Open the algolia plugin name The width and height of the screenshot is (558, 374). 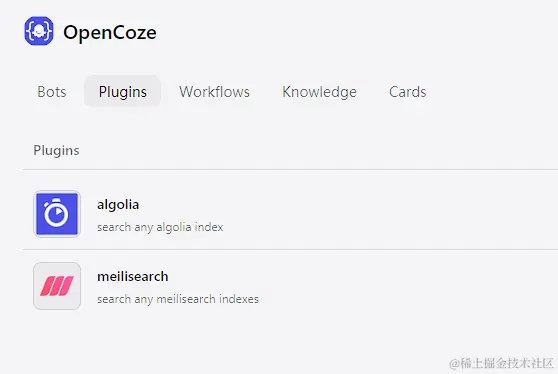[x=118, y=205]
